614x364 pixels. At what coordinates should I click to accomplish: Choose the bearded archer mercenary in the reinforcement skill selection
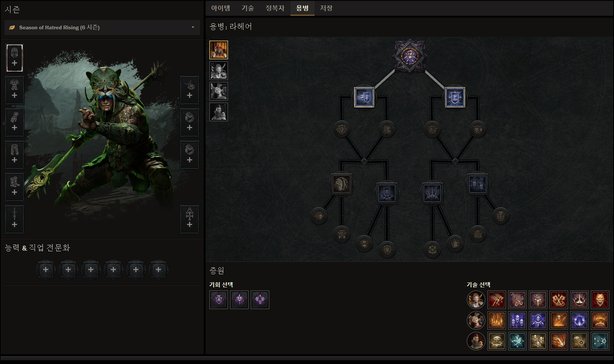[x=476, y=341]
